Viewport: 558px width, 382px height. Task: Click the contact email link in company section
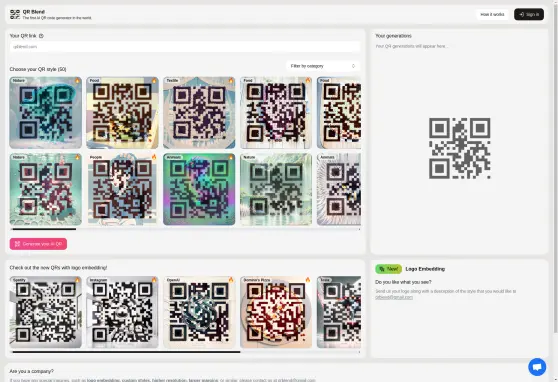pyautogui.click(x=296, y=380)
